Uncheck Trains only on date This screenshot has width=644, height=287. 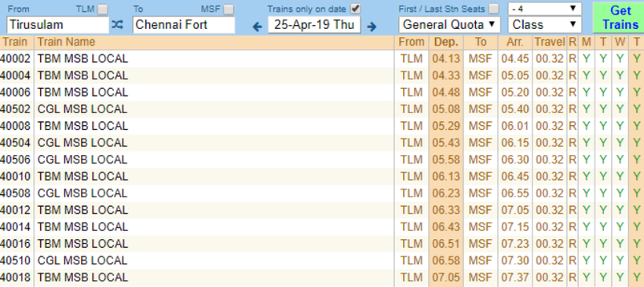[355, 9]
